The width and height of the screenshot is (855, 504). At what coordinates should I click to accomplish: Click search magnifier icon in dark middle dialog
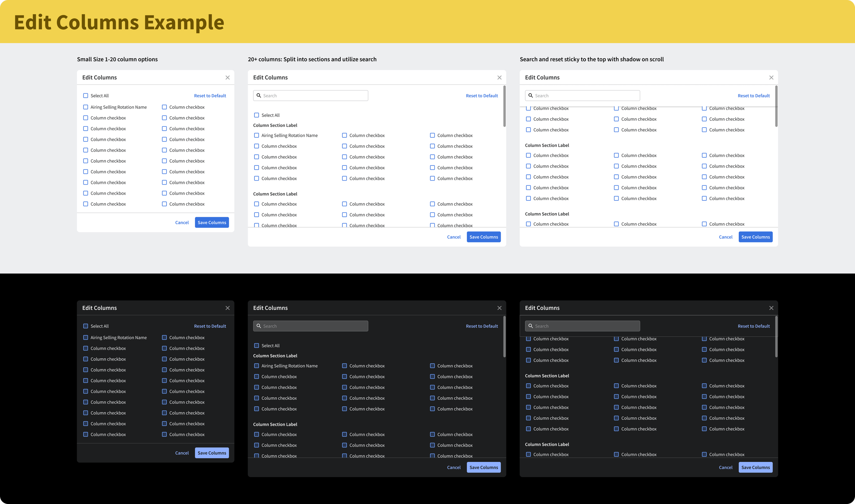coord(259,326)
